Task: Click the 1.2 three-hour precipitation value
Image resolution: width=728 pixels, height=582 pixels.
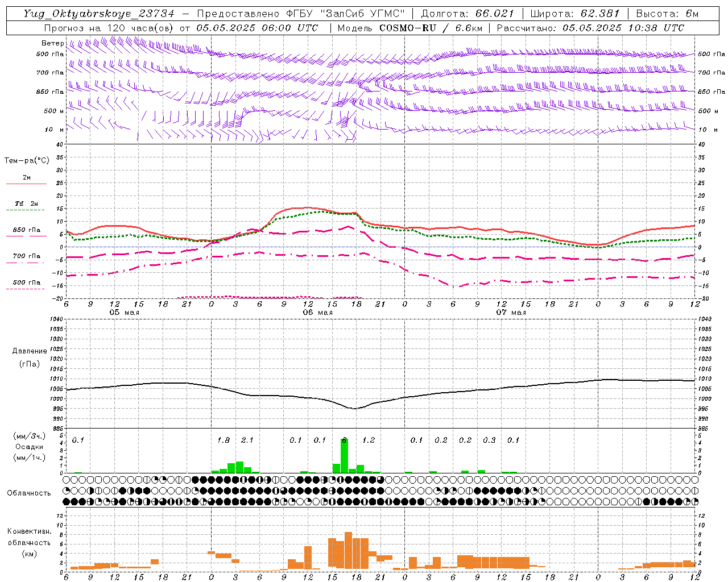Action: tap(369, 440)
